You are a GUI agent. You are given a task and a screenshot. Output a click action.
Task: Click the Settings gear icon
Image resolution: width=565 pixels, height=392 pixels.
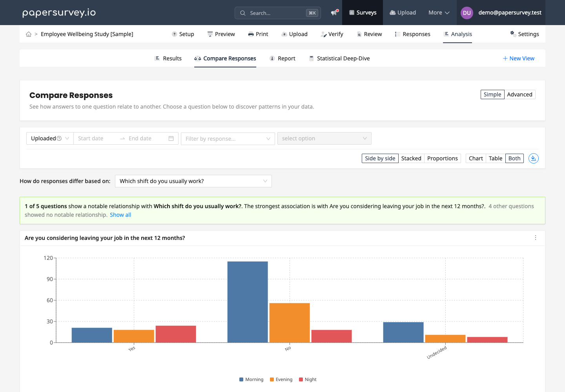pyautogui.click(x=513, y=34)
